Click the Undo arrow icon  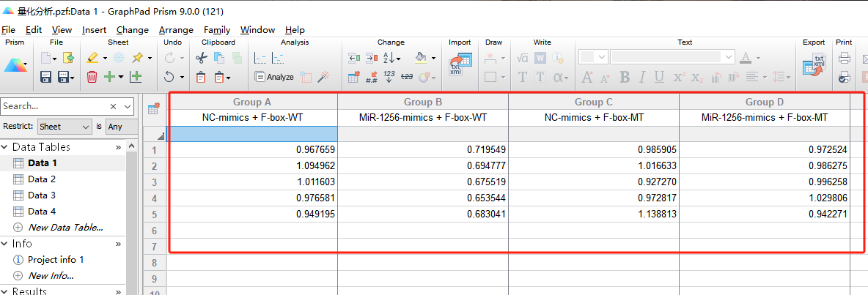click(169, 78)
